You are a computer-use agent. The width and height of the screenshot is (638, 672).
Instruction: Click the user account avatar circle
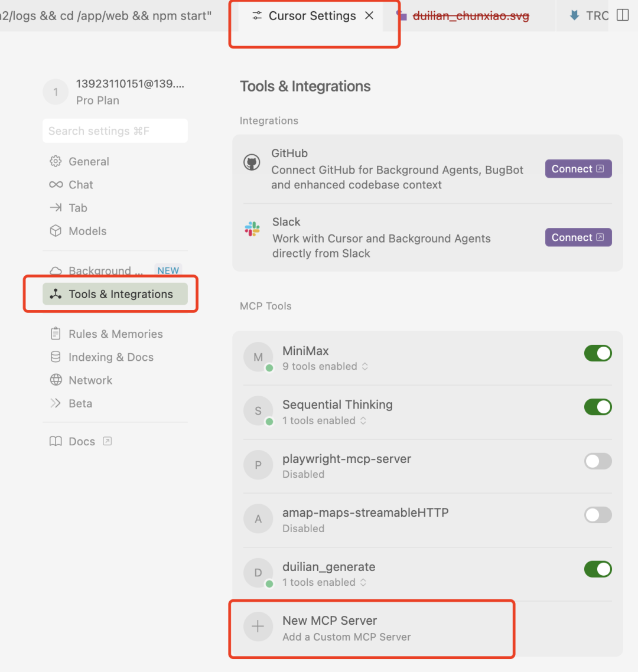click(56, 92)
